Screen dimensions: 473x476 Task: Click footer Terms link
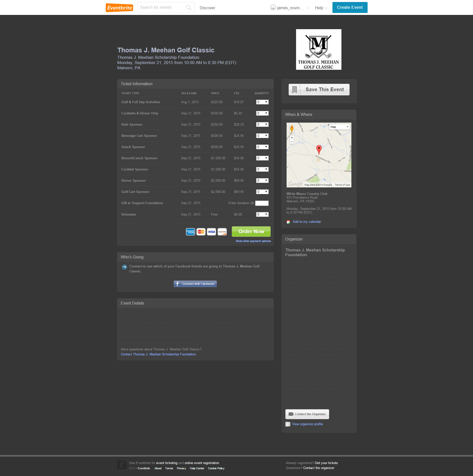pos(169,469)
